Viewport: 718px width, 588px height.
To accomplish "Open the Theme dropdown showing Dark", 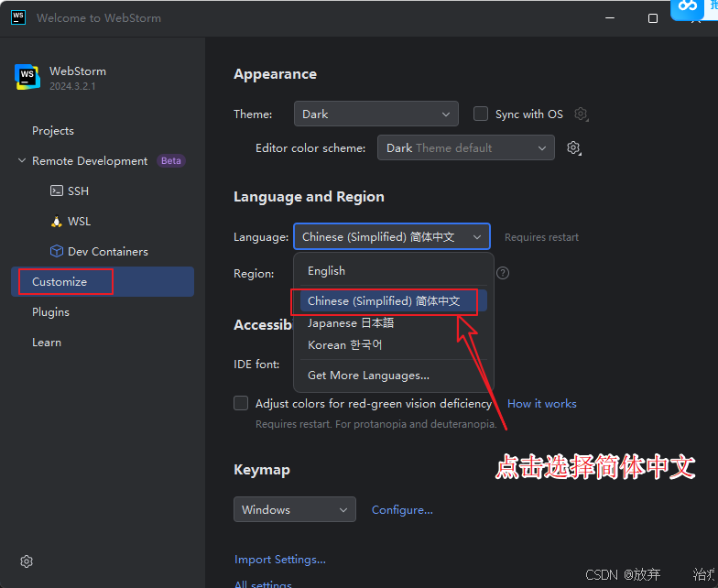I will 375,114.
